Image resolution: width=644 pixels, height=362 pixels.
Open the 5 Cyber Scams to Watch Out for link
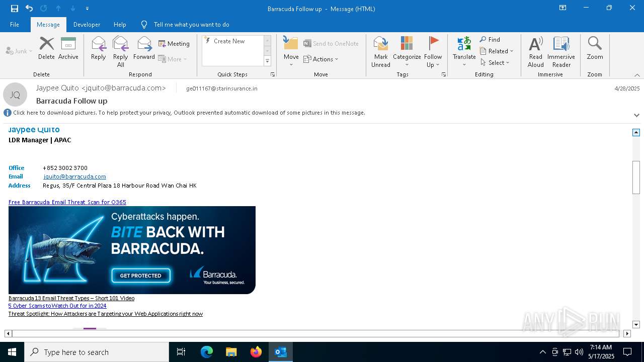click(x=57, y=306)
